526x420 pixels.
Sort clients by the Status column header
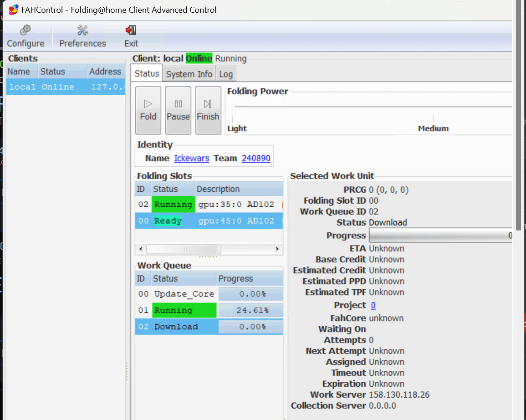62,72
